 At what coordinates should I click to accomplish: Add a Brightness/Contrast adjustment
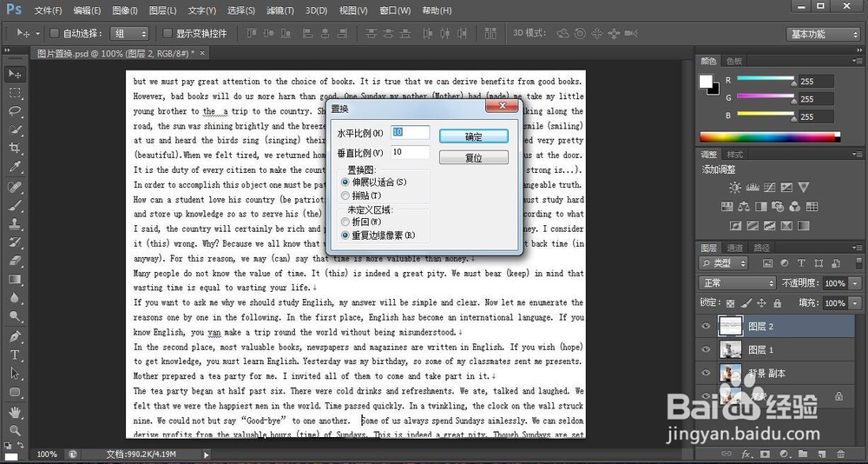(x=734, y=188)
